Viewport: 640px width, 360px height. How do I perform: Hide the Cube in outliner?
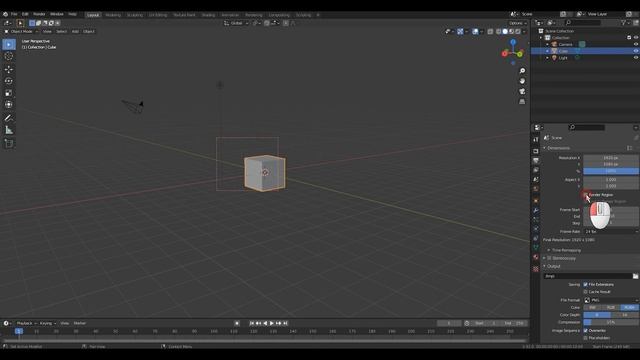636,51
